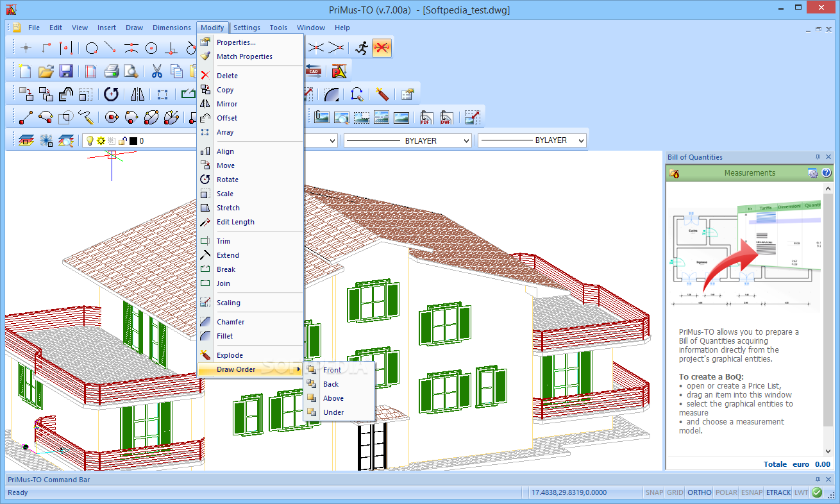Click the Open file folder icon
Viewport: 840px width, 504px height.
(x=46, y=71)
